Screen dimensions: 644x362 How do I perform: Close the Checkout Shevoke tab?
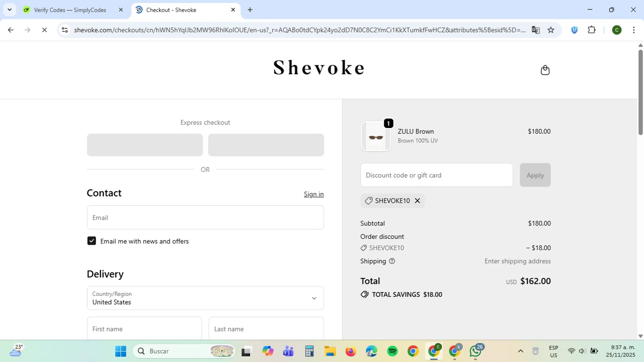tap(233, 10)
